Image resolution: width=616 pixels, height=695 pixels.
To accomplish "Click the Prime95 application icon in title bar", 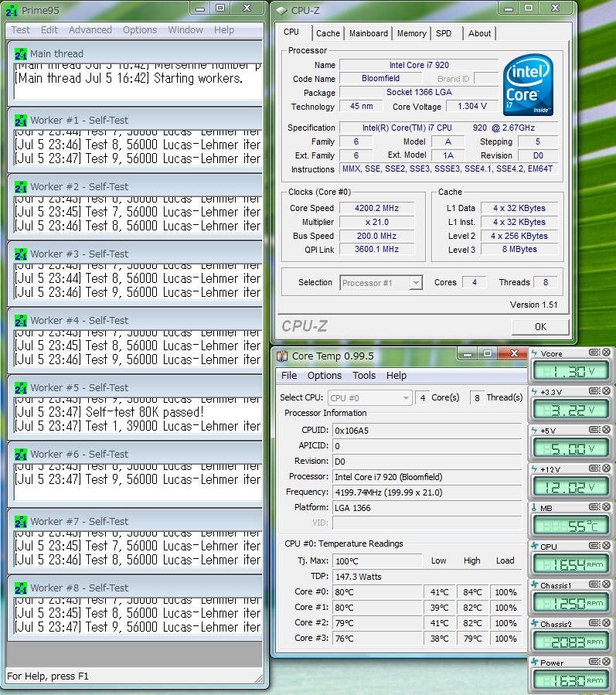I will pos(11,10).
